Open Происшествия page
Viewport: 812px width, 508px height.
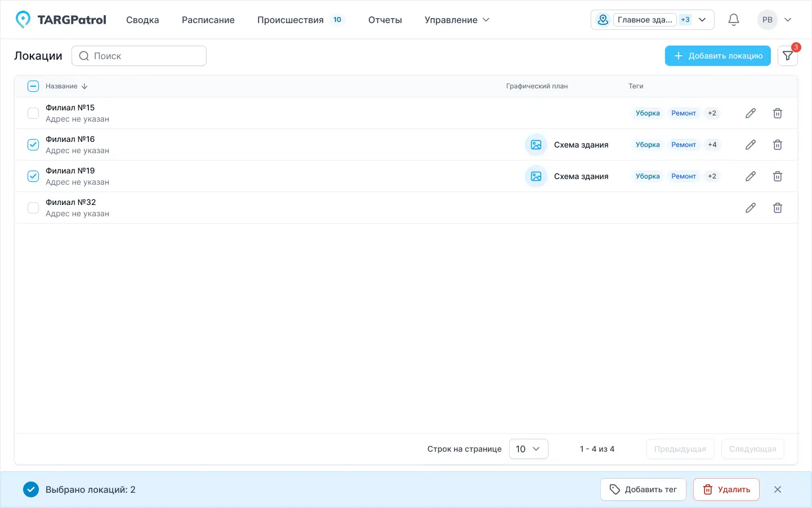point(291,20)
